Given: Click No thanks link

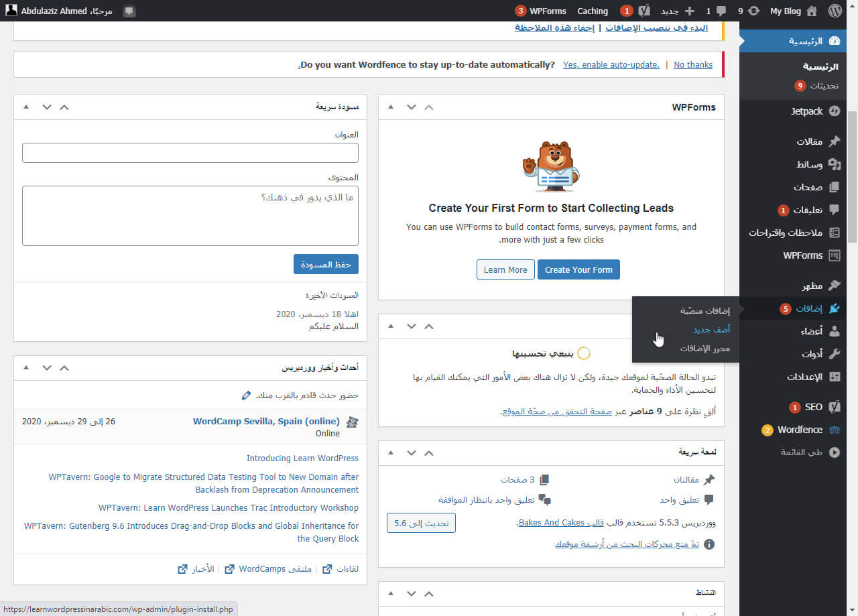Looking at the screenshot, I should pos(693,65).
